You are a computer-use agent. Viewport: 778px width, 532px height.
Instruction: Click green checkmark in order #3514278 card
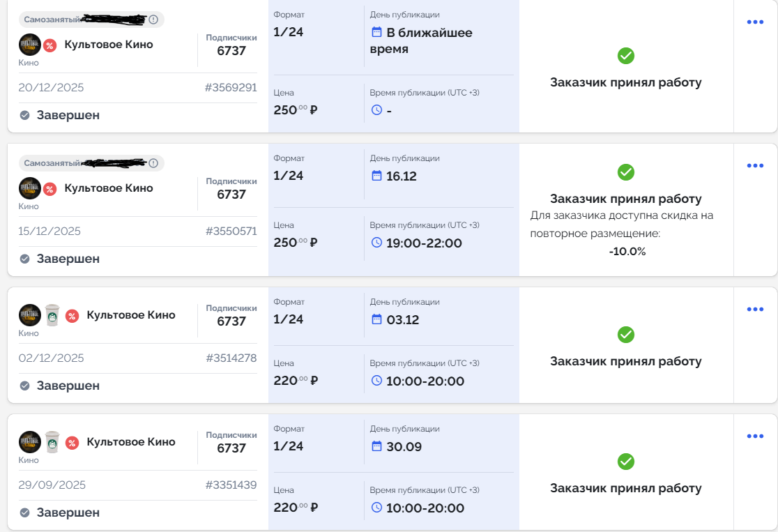click(x=626, y=335)
